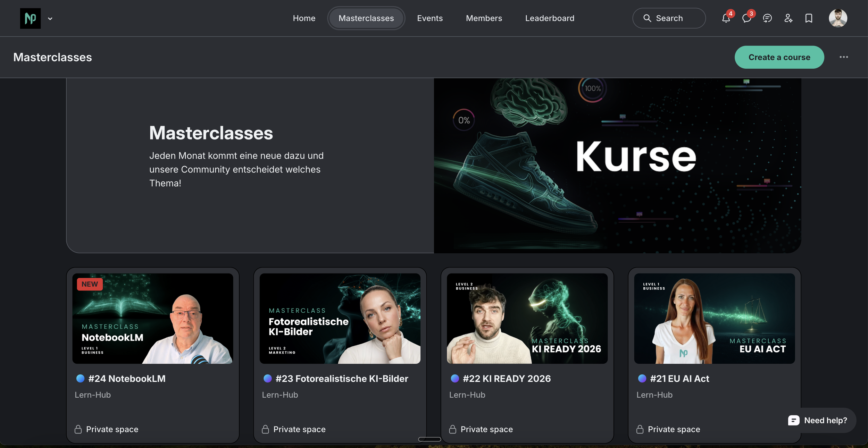Open the Need help? chat widget
Screen dimensions: 868x448
click(x=818, y=420)
